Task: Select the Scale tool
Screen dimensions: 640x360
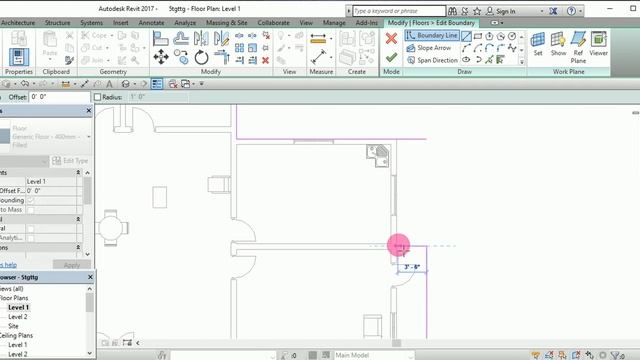Action: click(x=253, y=48)
